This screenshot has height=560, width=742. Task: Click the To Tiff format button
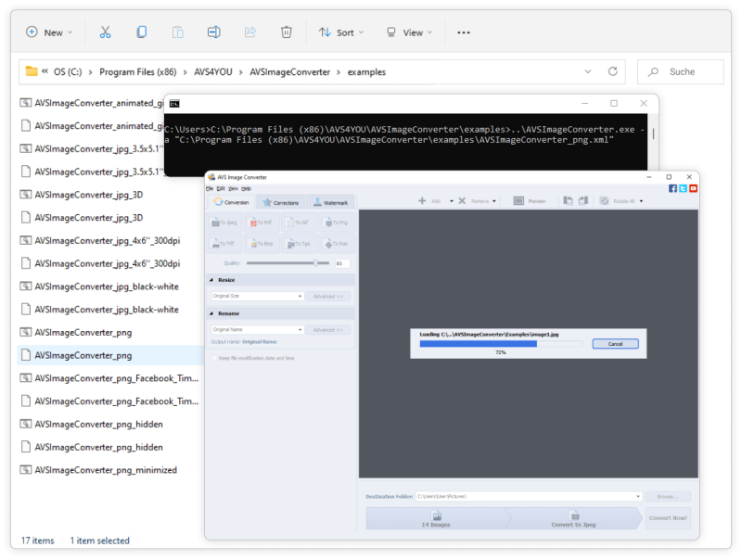224,244
